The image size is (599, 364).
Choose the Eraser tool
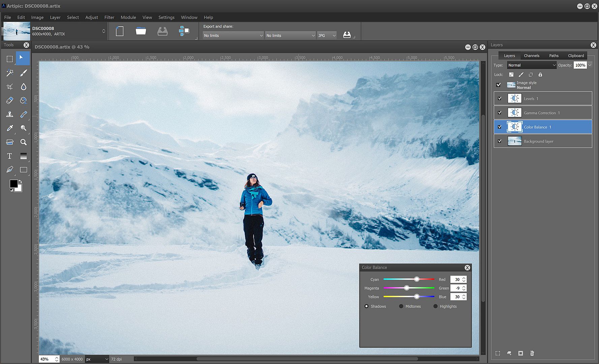click(x=9, y=100)
